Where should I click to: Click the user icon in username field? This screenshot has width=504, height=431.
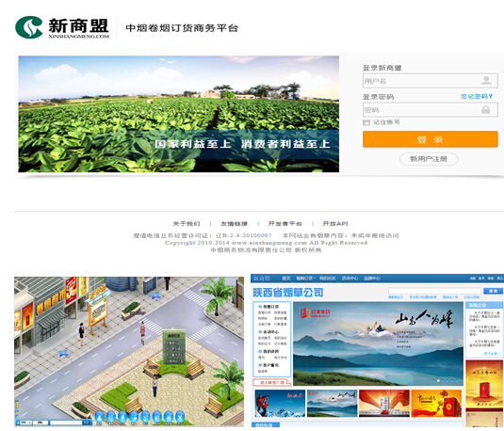[x=486, y=80]
